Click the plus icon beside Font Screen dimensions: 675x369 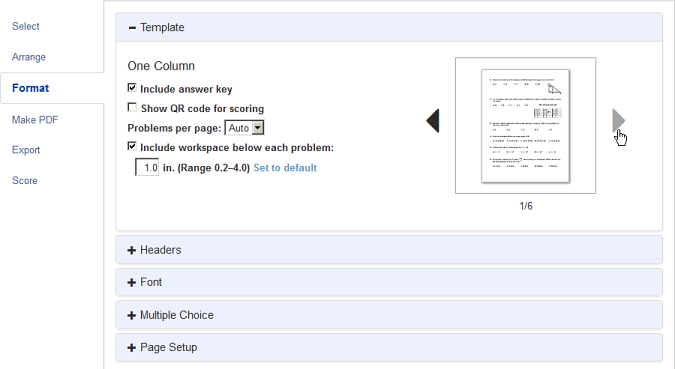[132, 282]
